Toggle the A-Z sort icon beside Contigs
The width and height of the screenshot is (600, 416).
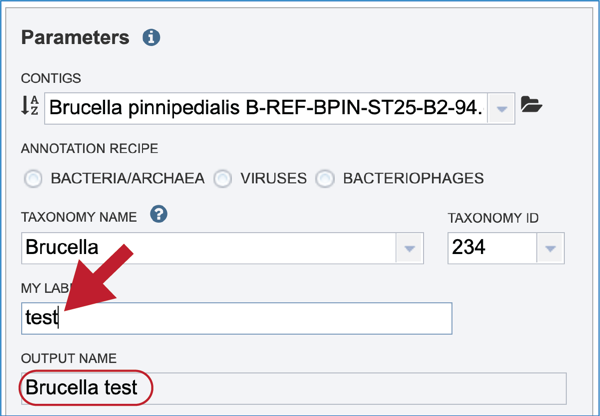pyautogui.click(x=30, y=106)
